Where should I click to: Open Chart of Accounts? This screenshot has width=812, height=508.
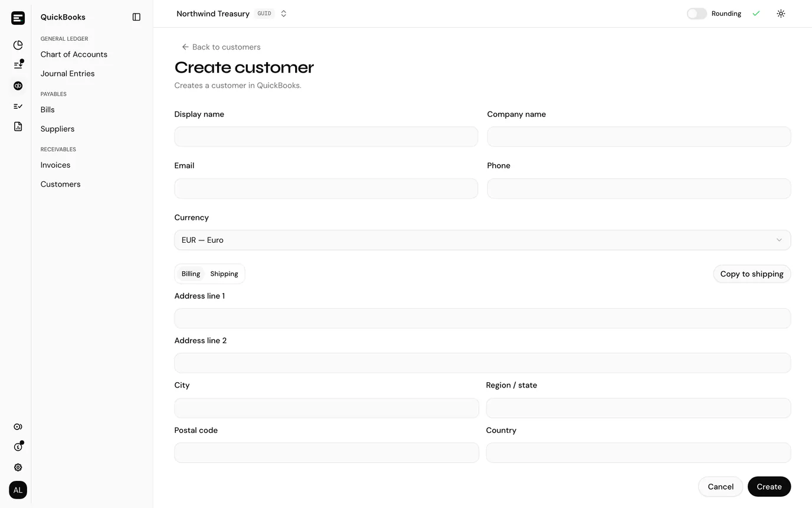(74, 54)
